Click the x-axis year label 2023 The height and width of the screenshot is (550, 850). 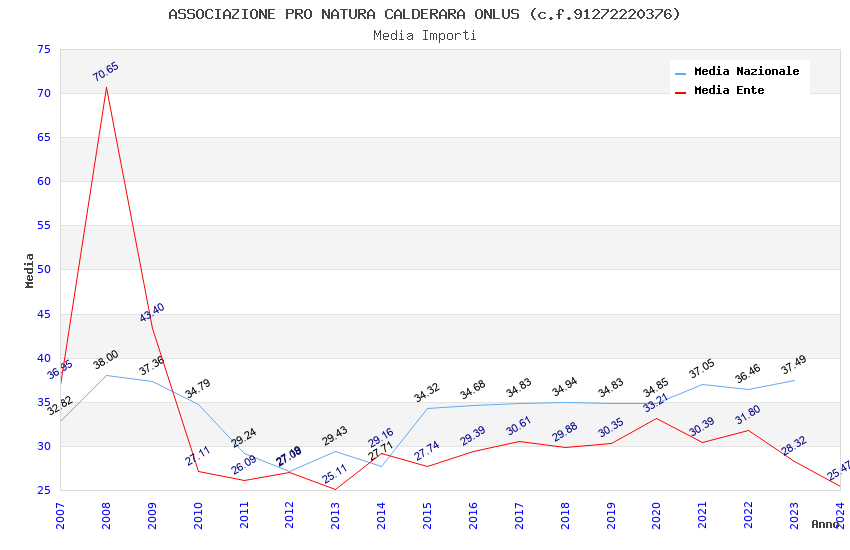coord(795,515)
